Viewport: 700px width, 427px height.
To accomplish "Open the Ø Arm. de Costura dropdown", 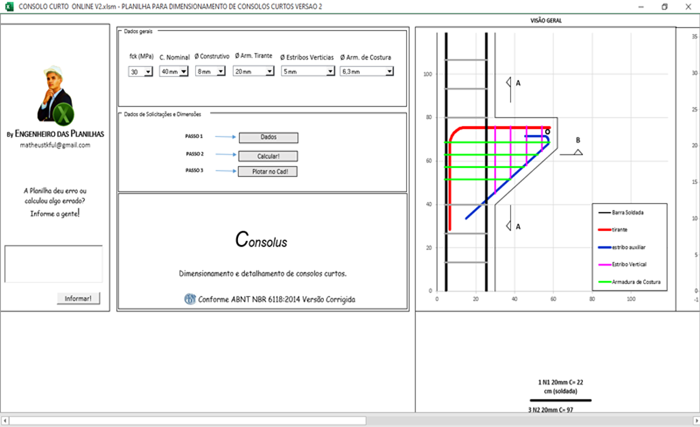I will [x=387, y=72].
